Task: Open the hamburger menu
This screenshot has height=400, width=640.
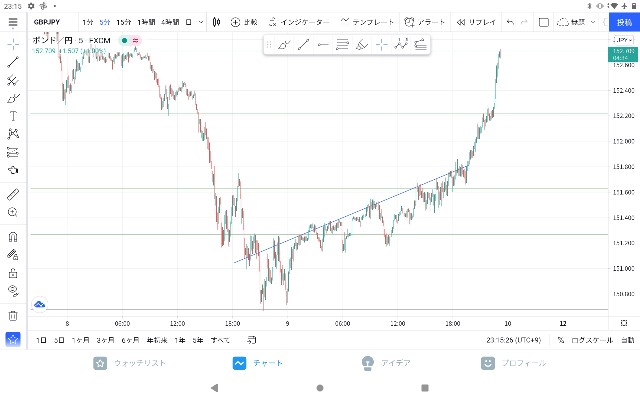Action: [x=13, y=22]
